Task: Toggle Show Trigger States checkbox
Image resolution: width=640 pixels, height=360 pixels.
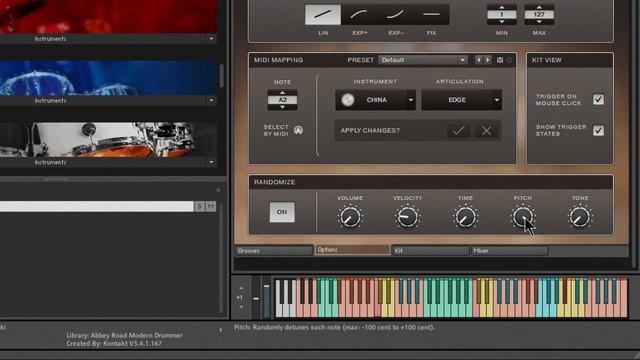Action: (x=598, y=131)
